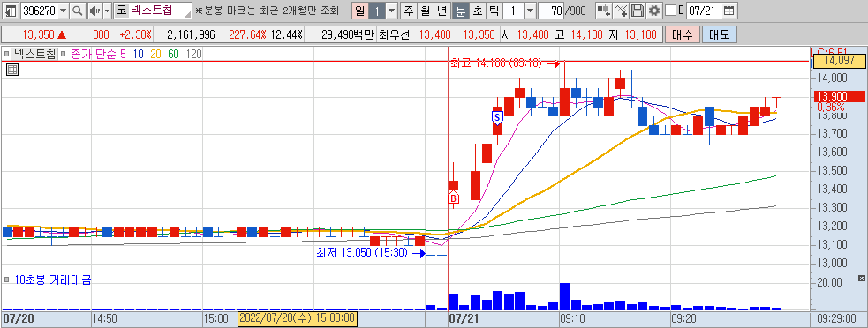Click the 넥스트칩 stock name field

click(x=161, y=11)
